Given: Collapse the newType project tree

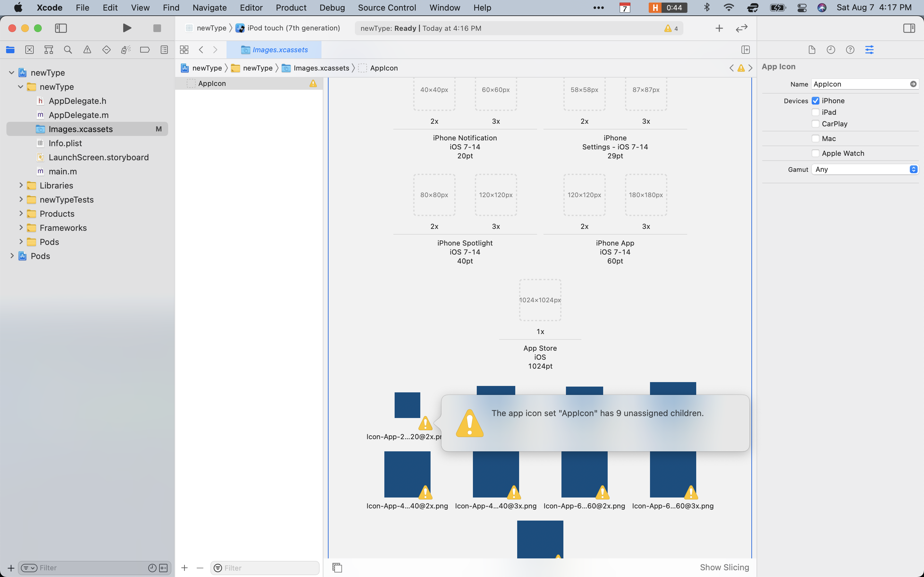Looking at the screenshot, I should point(12,72).
